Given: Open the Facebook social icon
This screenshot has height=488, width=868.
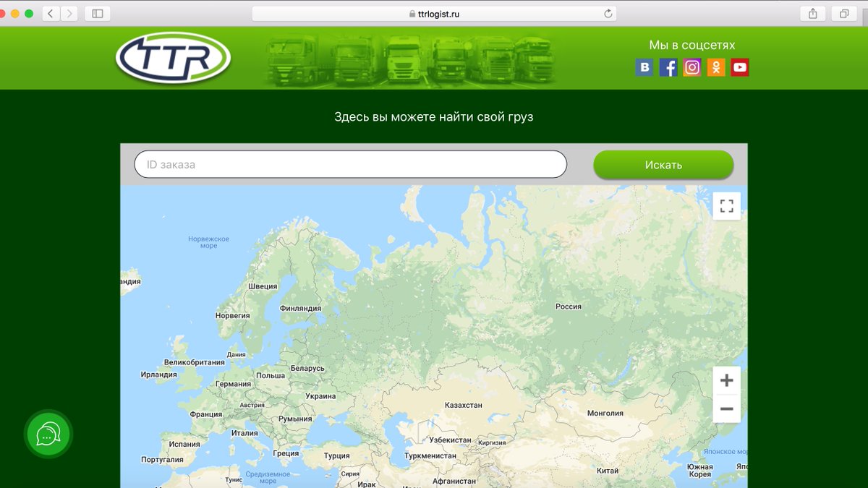Looking at the screenshot, I should click(668, 68).
